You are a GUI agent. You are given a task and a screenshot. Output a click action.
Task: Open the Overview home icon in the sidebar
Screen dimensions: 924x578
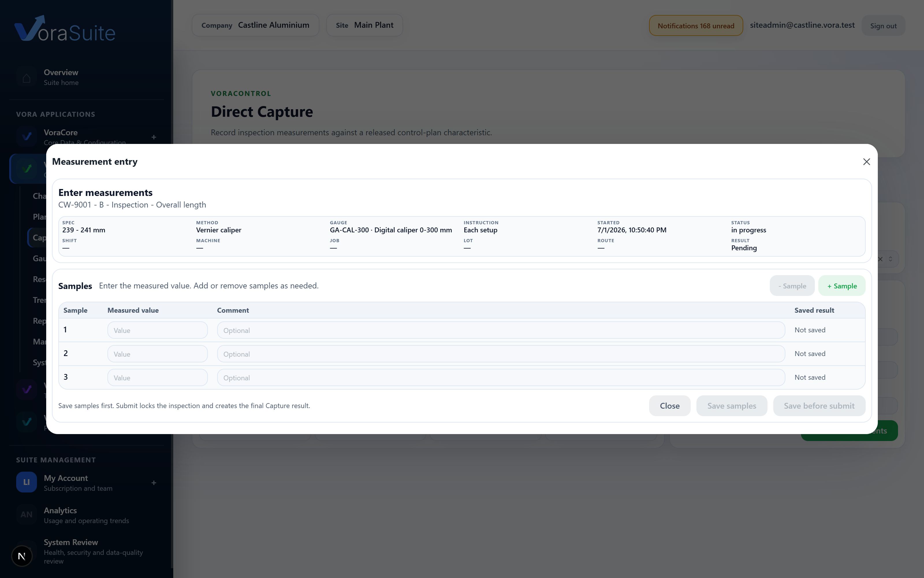26,78
